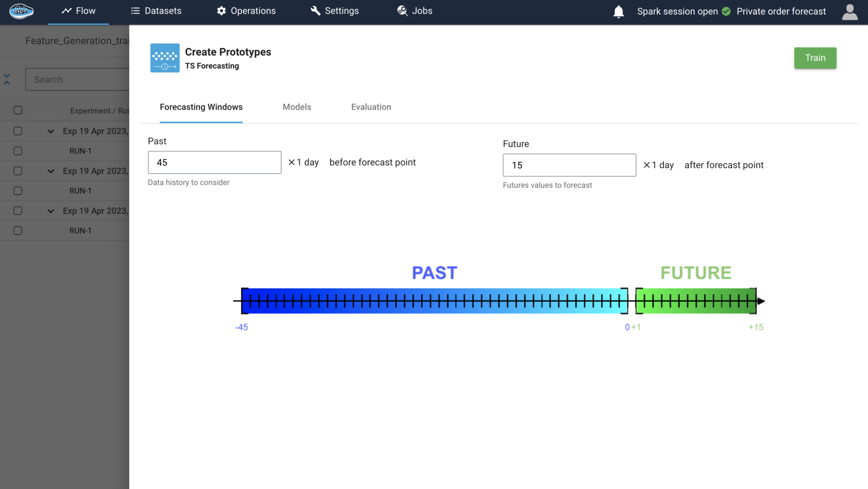Click the TS Forecasting prototype icon

(x=164, y=58)
